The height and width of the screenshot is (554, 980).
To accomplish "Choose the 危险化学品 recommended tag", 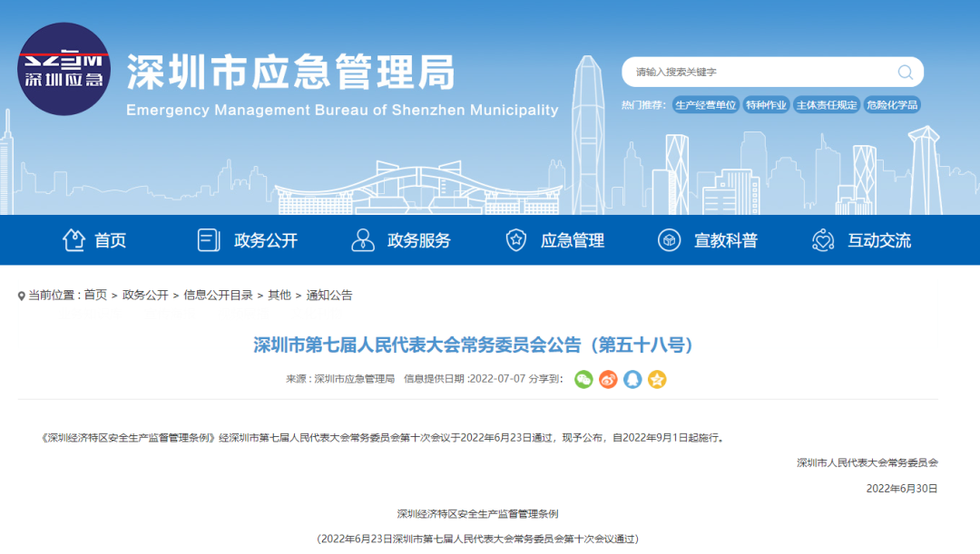I will 892,105.
